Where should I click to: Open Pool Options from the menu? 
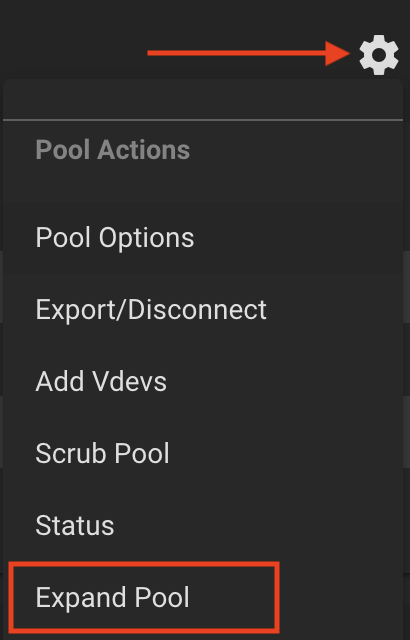click(203, 238)
